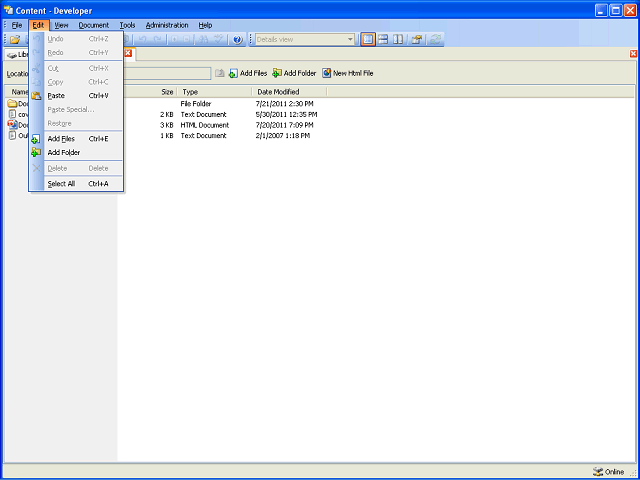Click the date 5/30/2011 12:35 PM
The height and width of the screenshot is (480, 640).
click(287, 115)
